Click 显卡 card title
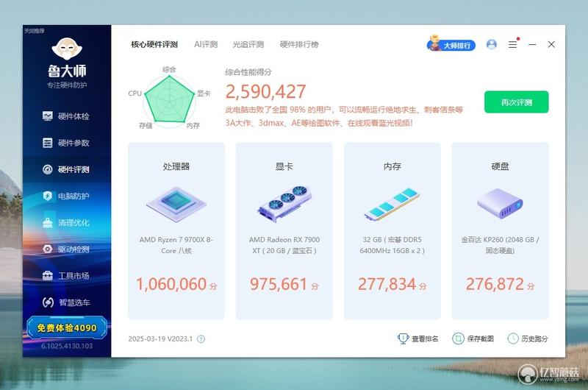 284,166
